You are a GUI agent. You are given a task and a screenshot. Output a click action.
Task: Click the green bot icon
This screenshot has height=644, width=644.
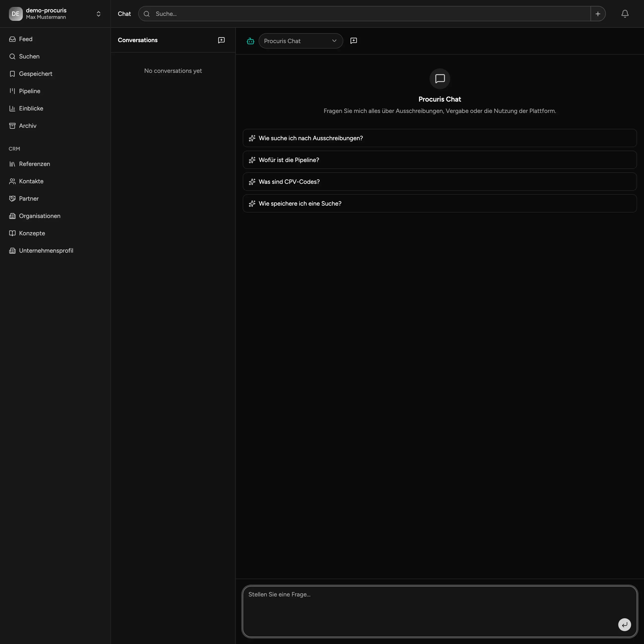pyautogui.click(x=250, y=41)
